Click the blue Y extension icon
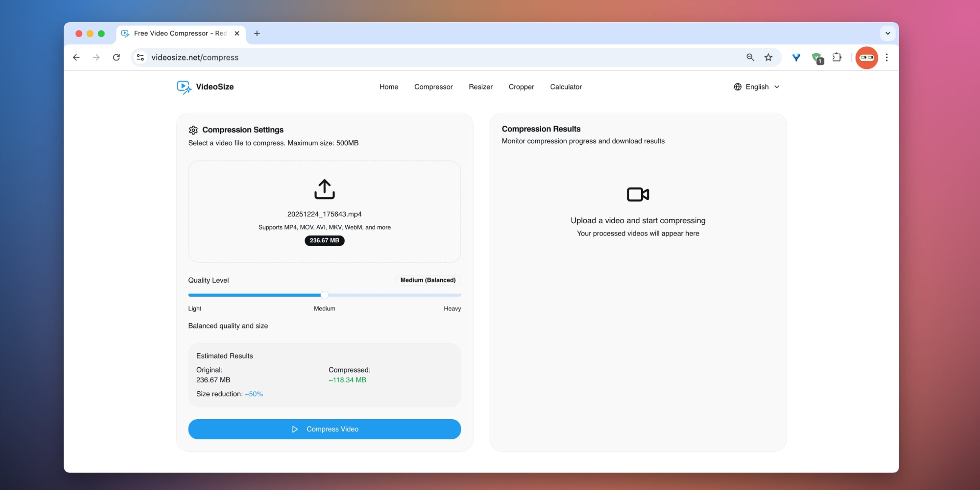This screenshot has height=490, width=980. click(796, 57)
